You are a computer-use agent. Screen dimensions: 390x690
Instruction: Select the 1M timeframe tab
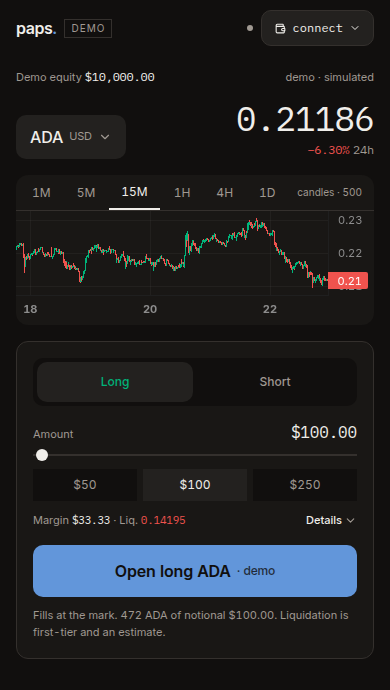(41, 193)
